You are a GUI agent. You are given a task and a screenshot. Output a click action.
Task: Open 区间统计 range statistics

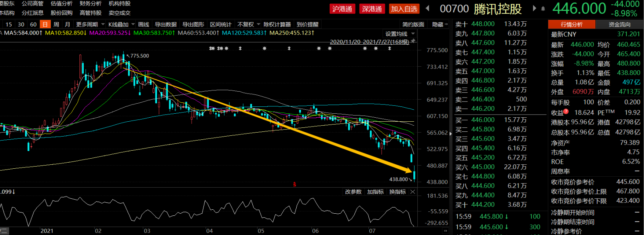[221, 25]
